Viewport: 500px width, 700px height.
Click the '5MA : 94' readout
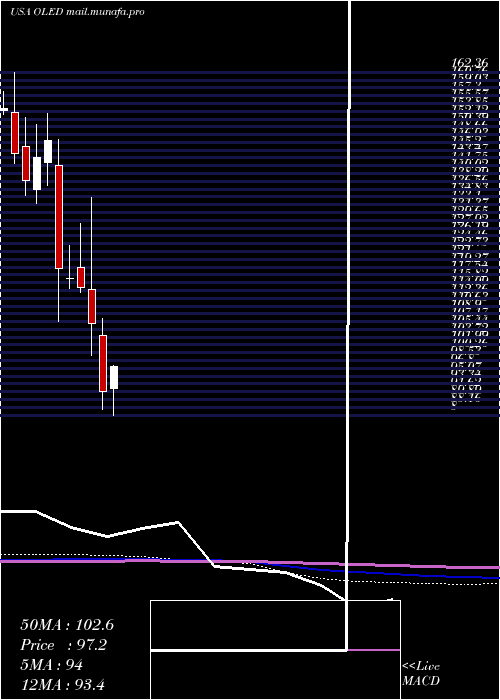(x=51, y=665)
